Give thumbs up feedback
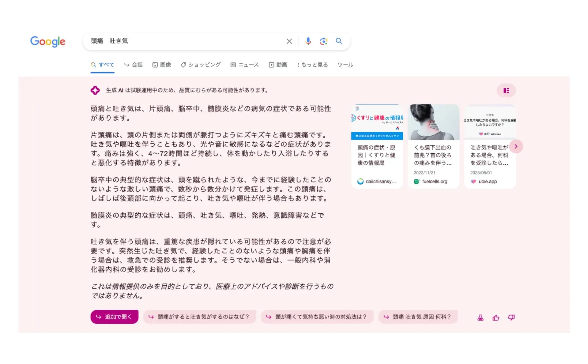The height and width of the screenshot is (364, 588). [x=496, y=318]
